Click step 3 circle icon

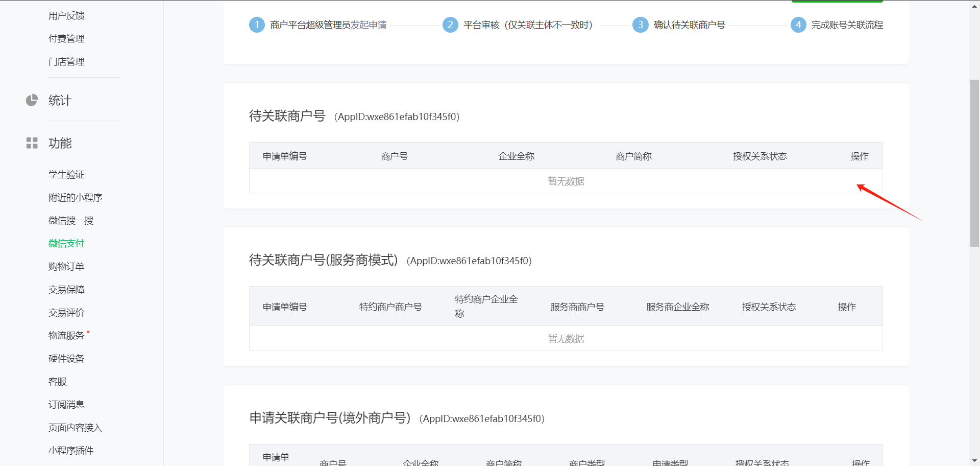tap(640, 25)
